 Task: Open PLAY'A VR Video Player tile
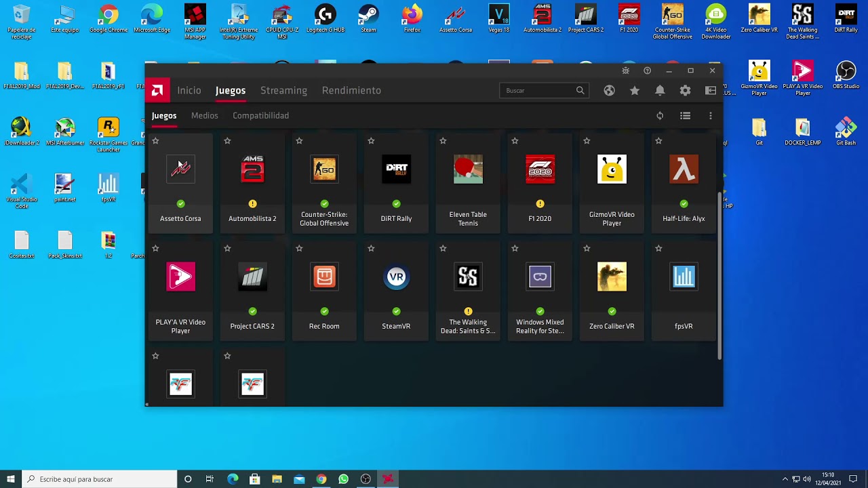pyautogui.click(x=180, y=290)
